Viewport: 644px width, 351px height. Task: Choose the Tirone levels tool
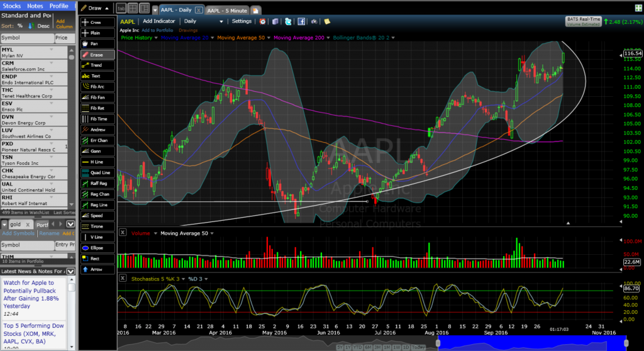point(97,226)
